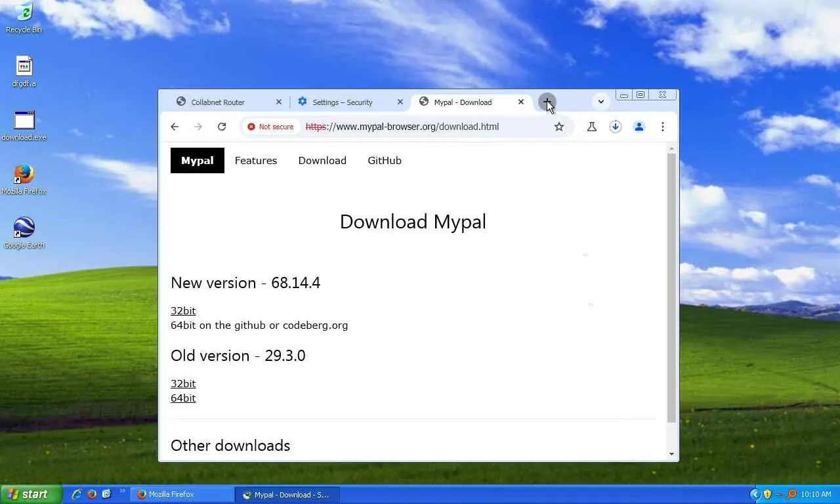
Task: Reload the Mypal download page
Action: pos(222,127)
